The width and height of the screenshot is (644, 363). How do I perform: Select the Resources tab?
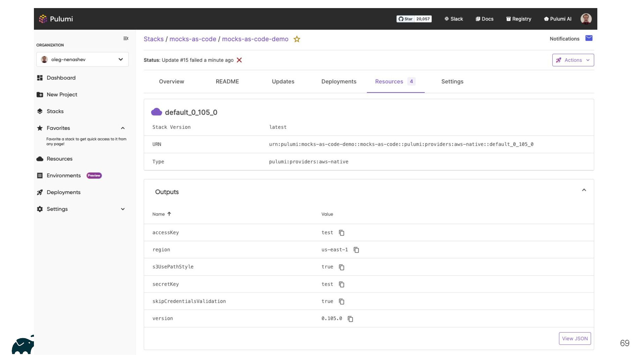[396, 81]
